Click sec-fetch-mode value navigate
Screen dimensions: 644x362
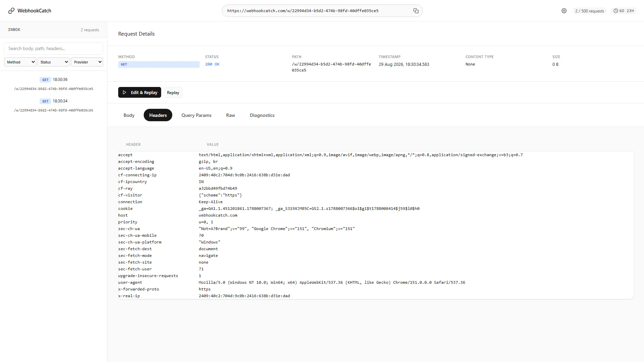click(208, 256)
